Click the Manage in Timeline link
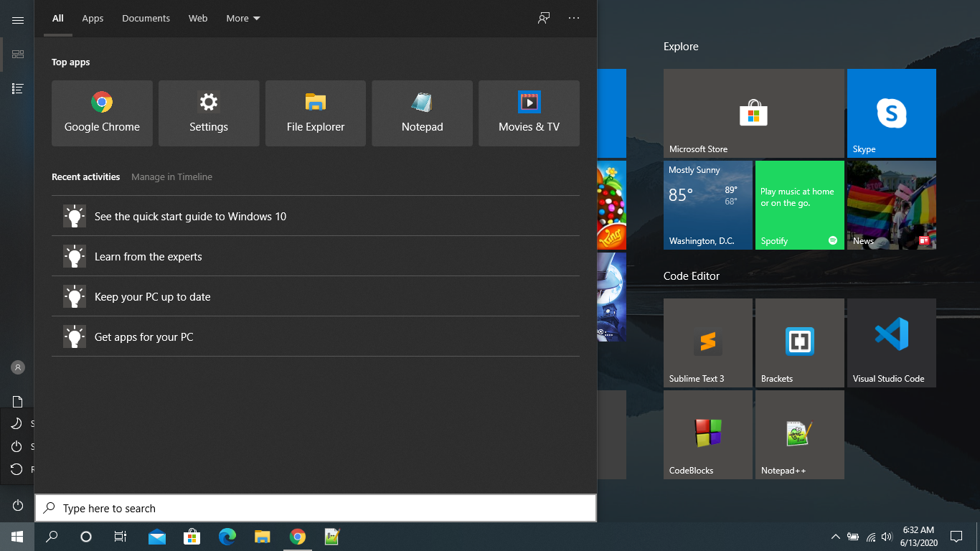 click(x=171, y=176)
